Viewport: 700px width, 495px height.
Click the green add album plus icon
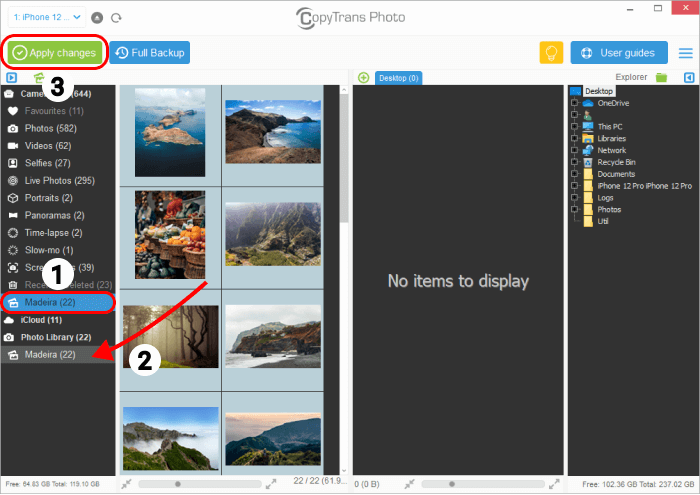pyautogui.click(x=363, y=78)
